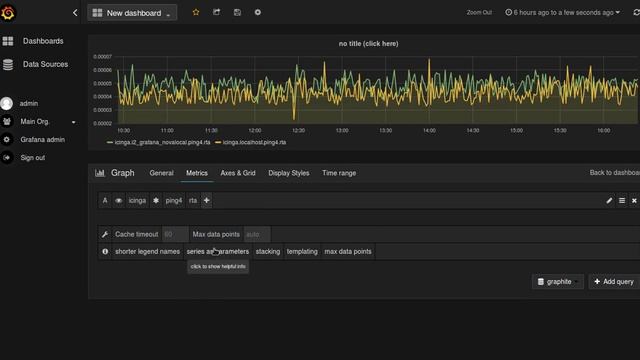Open the query options menu icon
This screenshot has height=360, width=640.
point(622,200)
